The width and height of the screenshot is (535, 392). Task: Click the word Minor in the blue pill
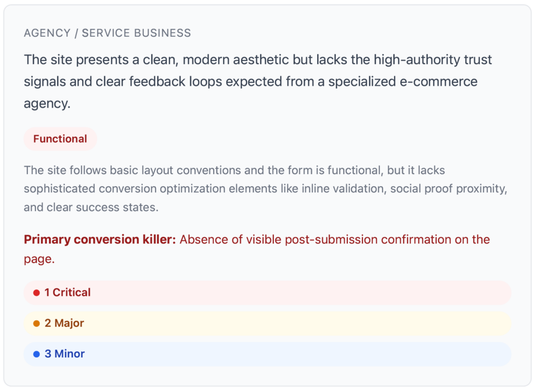click(x=69, y=354)
